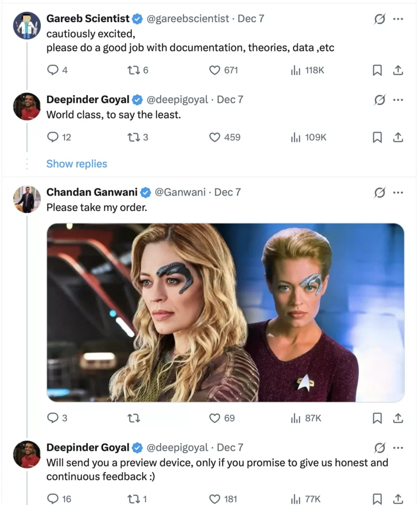Screen dimensions: 420x505
Task: Bookmark Gareeb Scientist's tweet
Action: pos(377,71)
